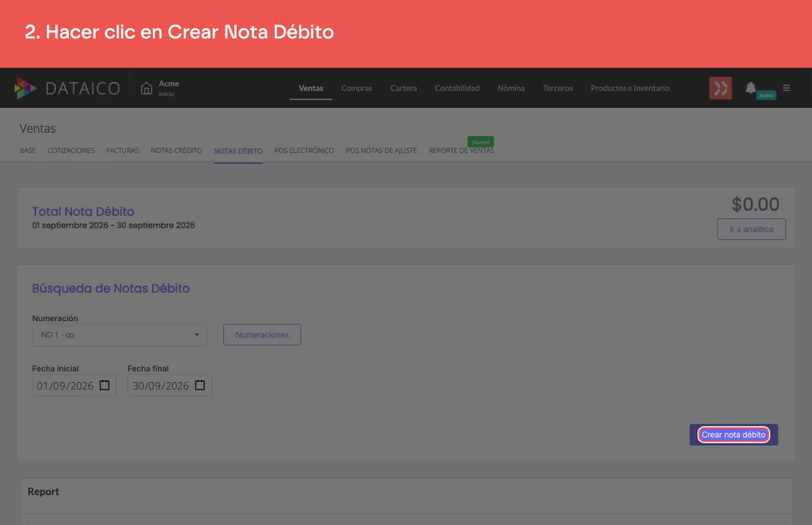The height and width of the screenshot is (525, 812).
Task: Open the Compras top menu
Action: click(357, 88)
